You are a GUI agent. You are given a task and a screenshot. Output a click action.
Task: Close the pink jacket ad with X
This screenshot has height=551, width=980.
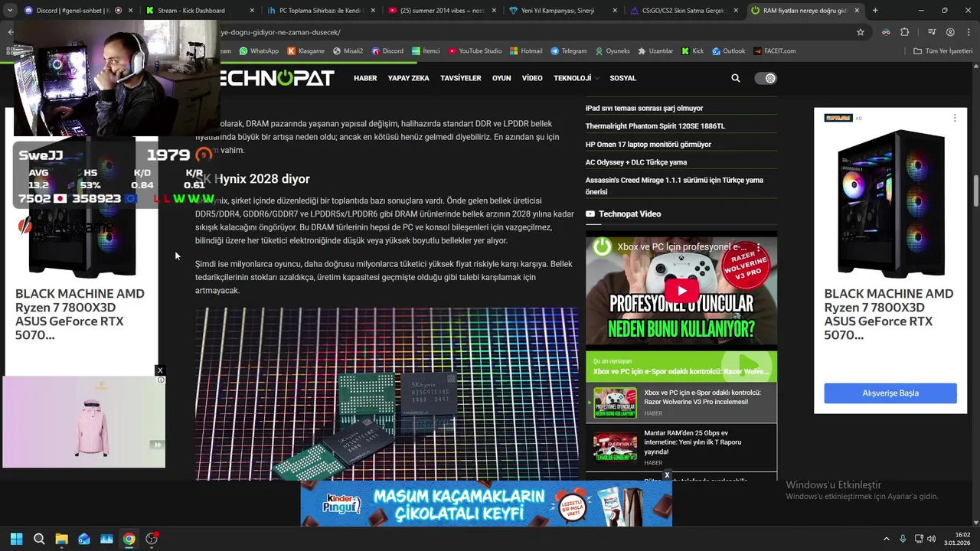[x=160, y=370]
